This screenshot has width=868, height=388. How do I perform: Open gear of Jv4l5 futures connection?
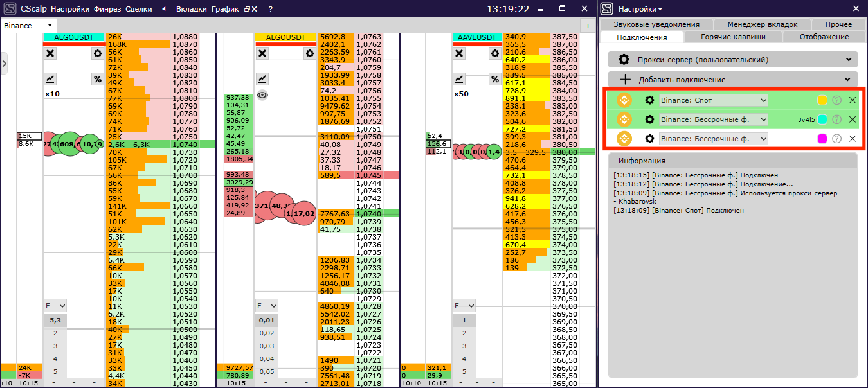pos(650,119)
